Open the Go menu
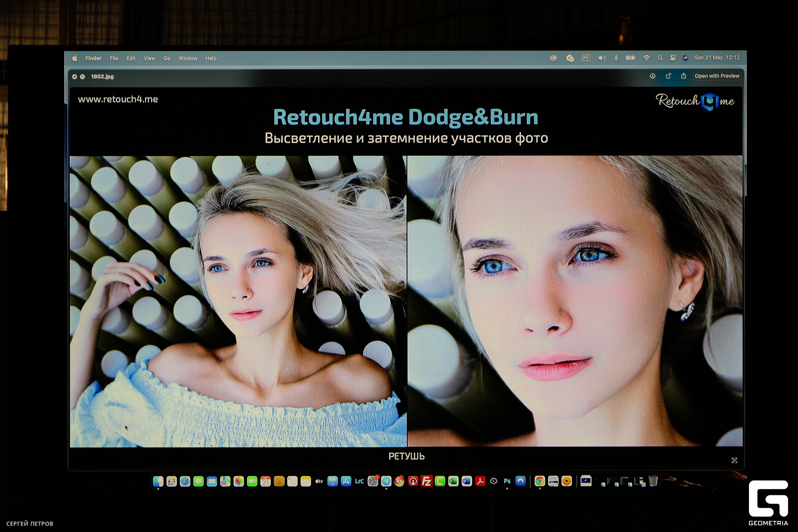The height and width of the screenshot is (532, 798). click(167, 59)
